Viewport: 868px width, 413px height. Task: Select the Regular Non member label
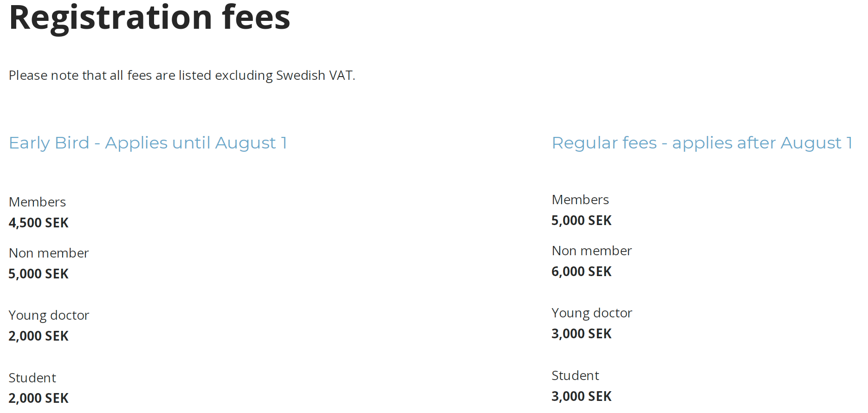[592, 251]
